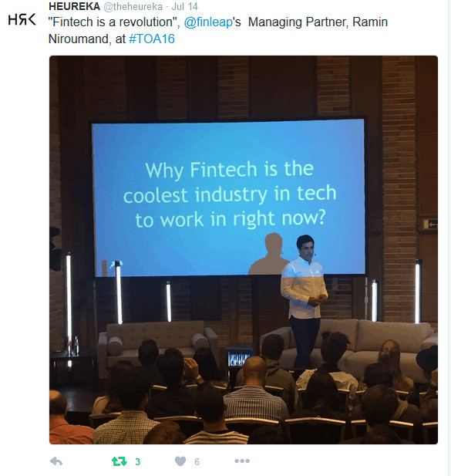Click the @finleap mention

point(208,22)
